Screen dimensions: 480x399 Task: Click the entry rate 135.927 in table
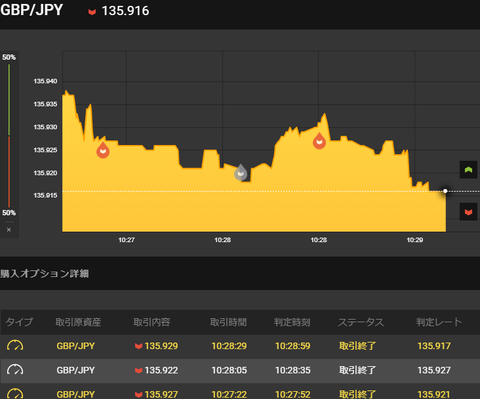[x=161, y=394]
